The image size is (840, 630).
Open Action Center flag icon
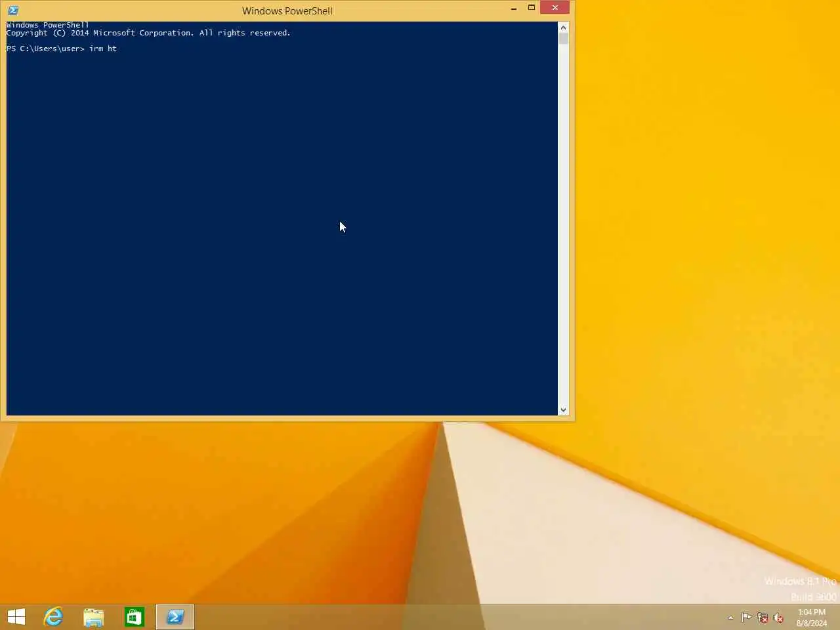point(747,617)
